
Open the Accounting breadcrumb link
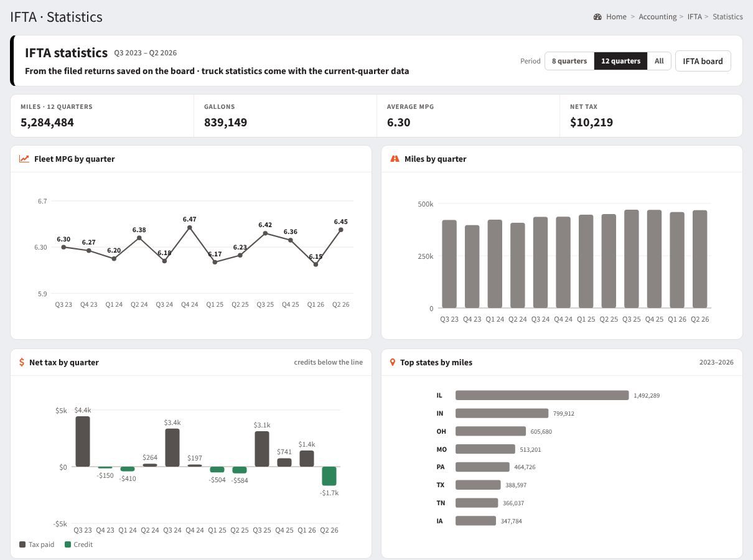[x=657, y=17]
